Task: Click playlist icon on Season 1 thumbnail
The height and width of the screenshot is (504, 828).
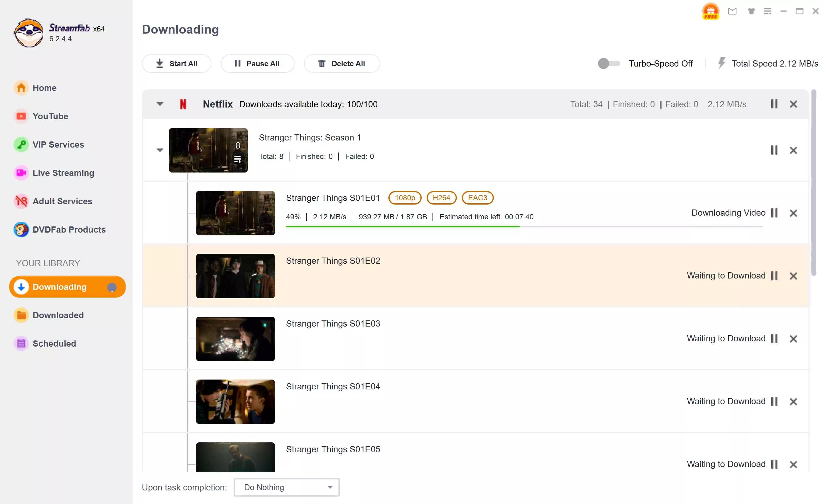Action: pyautogui.click(x=238, y=159)
